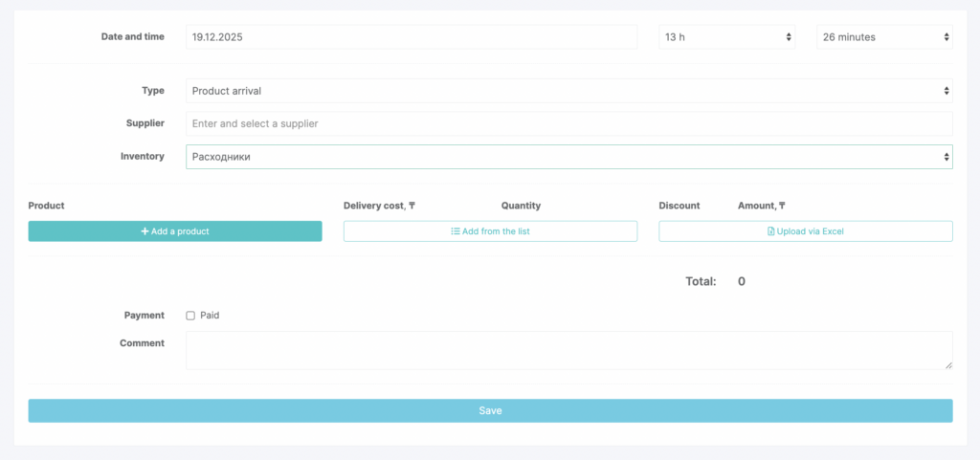The height and width of the screenshot is (460, 980).
Task: Click the date field showing 19.12.2025
Action: click(411, 37)
